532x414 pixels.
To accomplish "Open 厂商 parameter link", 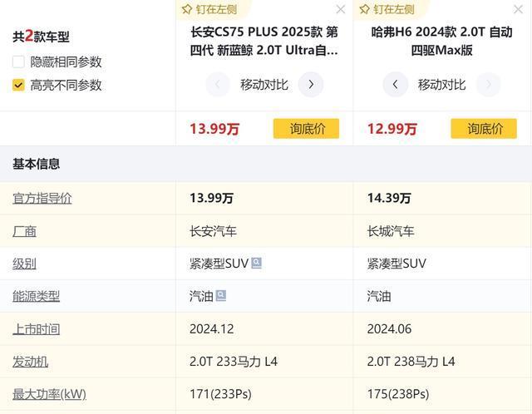I will tap(24, 231).
